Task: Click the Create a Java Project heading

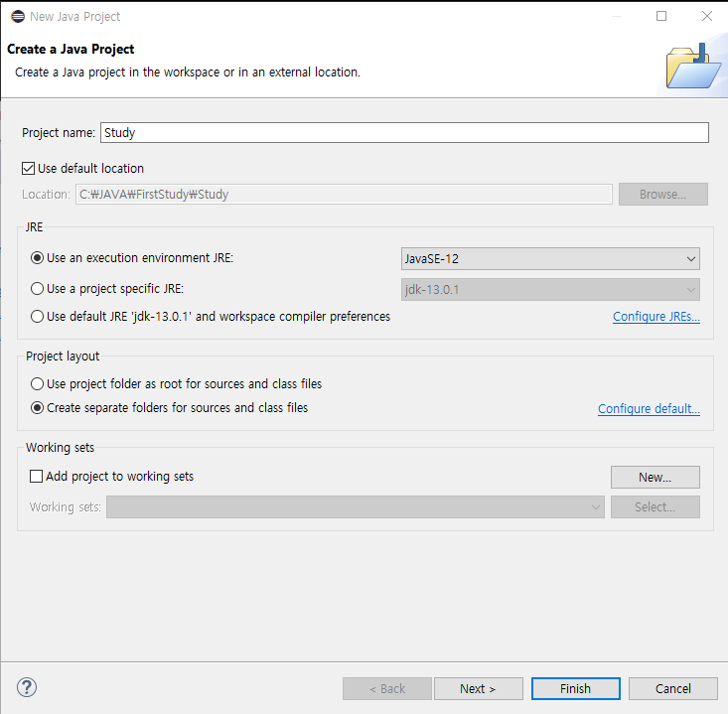Action: [x=71, y=50]
